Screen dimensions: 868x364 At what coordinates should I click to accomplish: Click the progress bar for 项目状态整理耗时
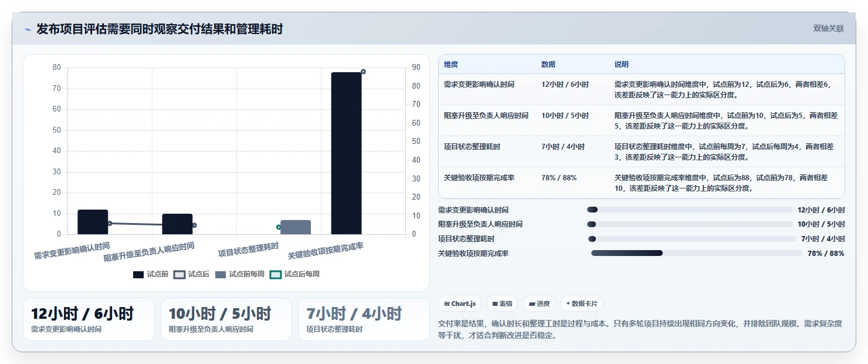[x=692, y=239]
